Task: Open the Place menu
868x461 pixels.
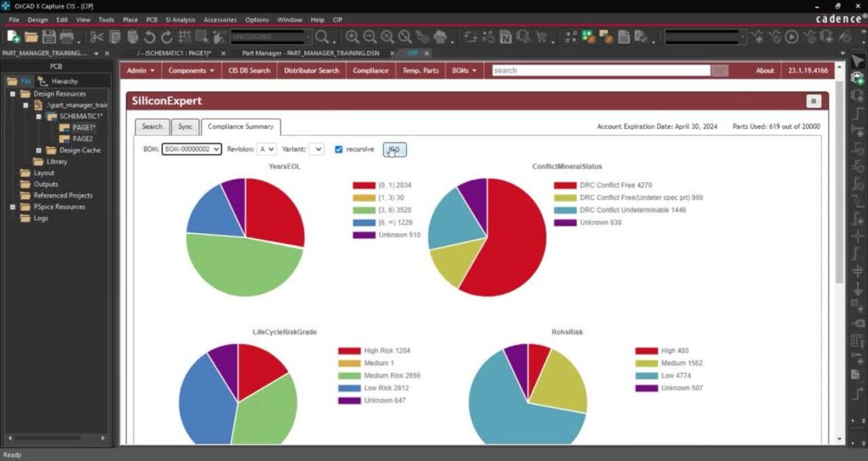Action: tap(131, 20)
